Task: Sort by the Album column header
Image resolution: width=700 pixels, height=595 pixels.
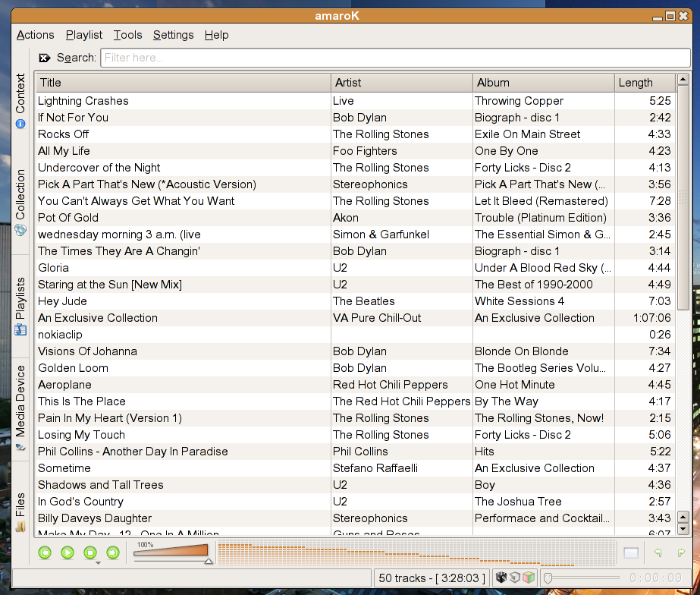Action: coord(544,83)
